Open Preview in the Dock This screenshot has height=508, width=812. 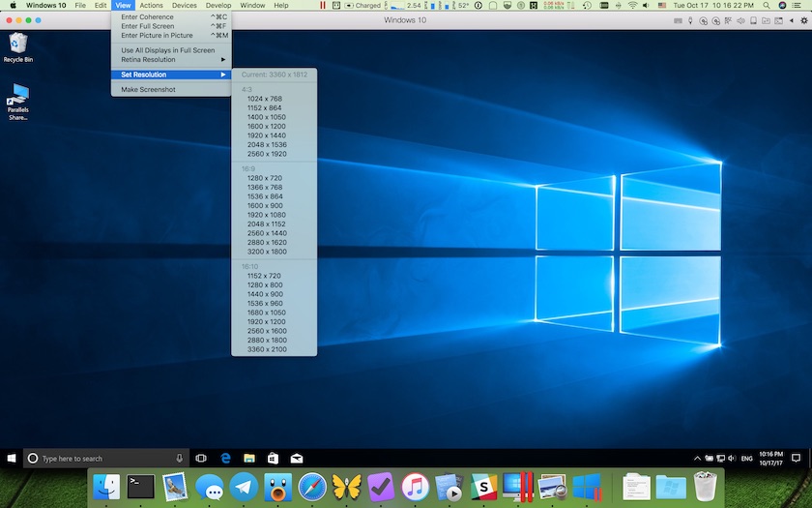pos(552,487)
